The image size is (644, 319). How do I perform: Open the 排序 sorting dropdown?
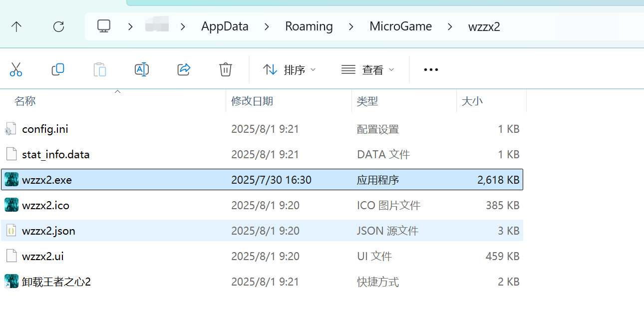point(290,69)
